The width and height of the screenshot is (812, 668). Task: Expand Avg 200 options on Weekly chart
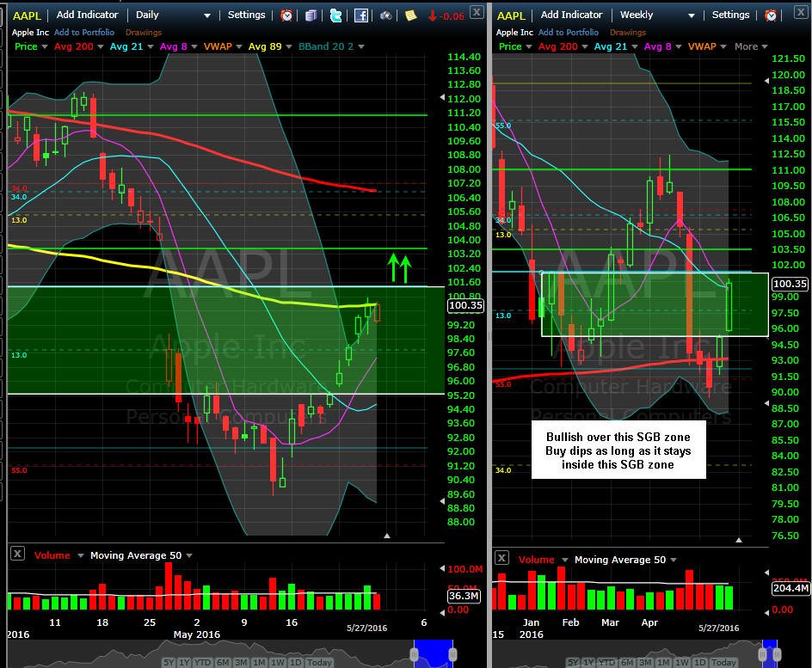coord(585,46)
